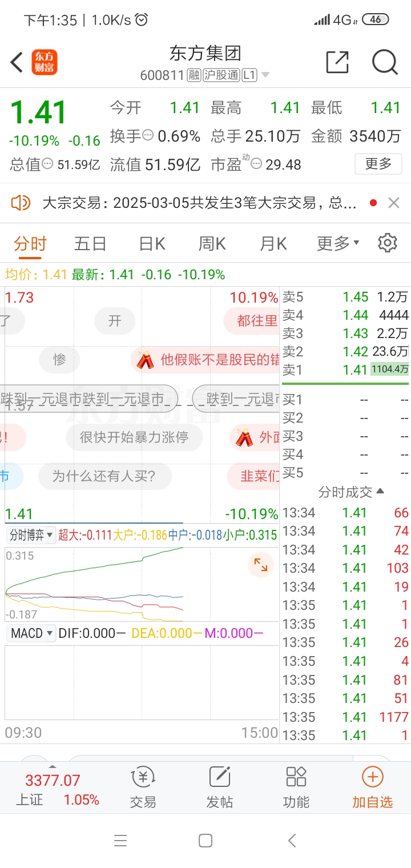Expand the 分时博弈 chart fullscreen icon

point(261,565)
